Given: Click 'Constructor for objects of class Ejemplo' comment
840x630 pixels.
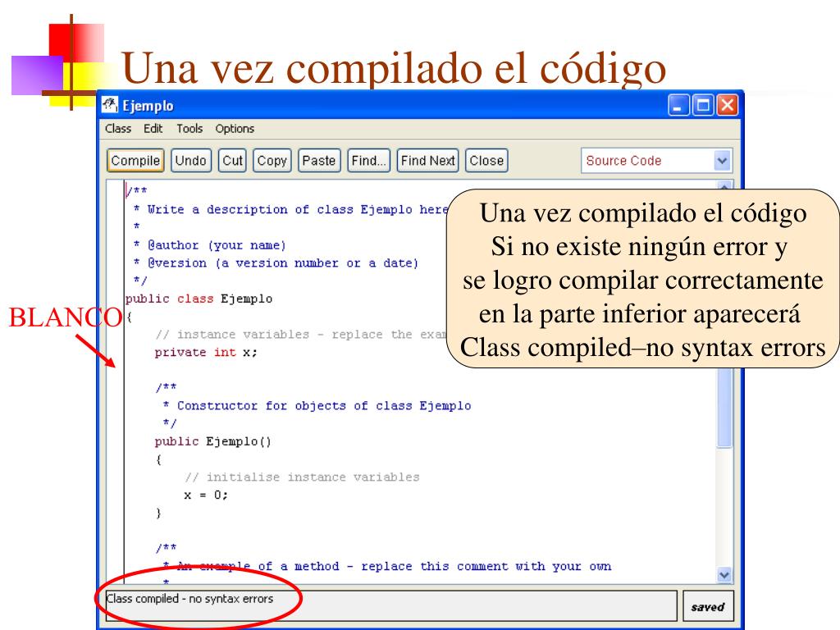Looking at the screenshot, I should click(x=317, y=405).
